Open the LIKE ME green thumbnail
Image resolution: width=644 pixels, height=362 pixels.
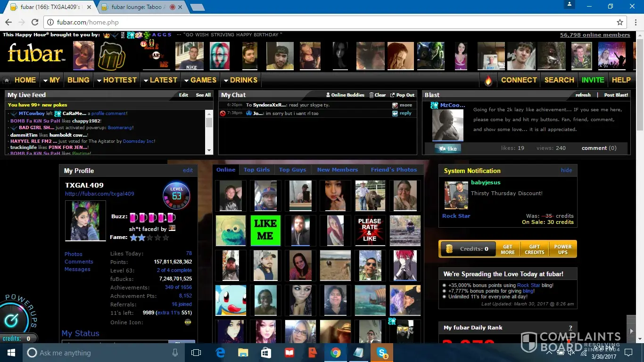click(265, 230)
